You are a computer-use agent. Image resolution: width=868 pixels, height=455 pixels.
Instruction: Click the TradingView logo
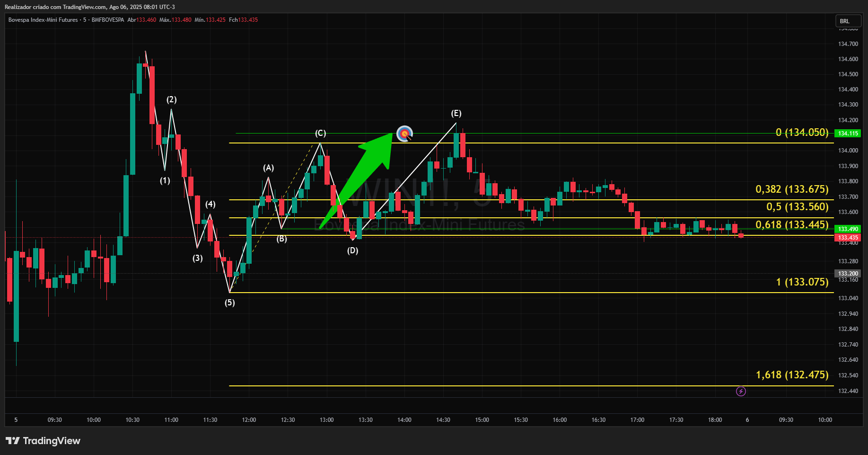(x=43, y=441)
